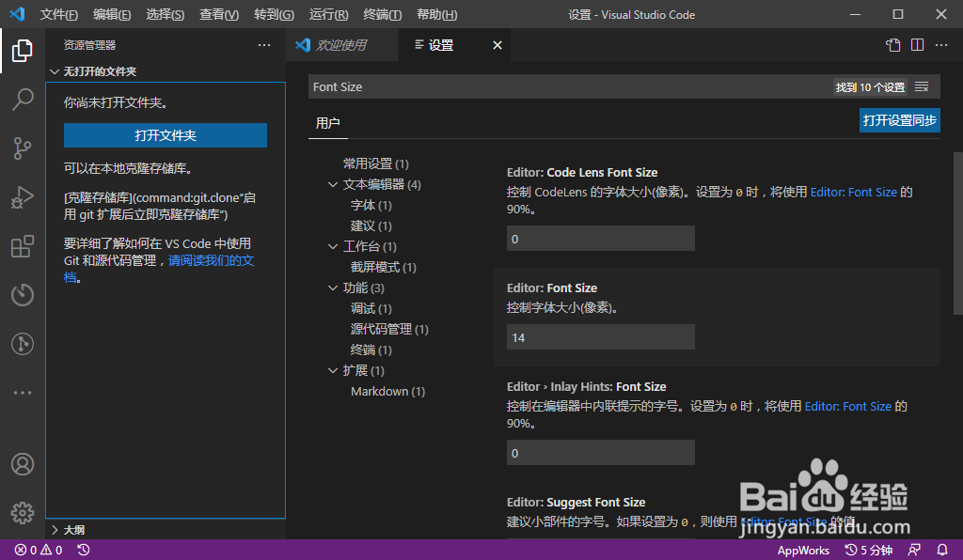Open the Extensions view icon
The width and height of the screenshot is (963, 560).
[23, 246]
